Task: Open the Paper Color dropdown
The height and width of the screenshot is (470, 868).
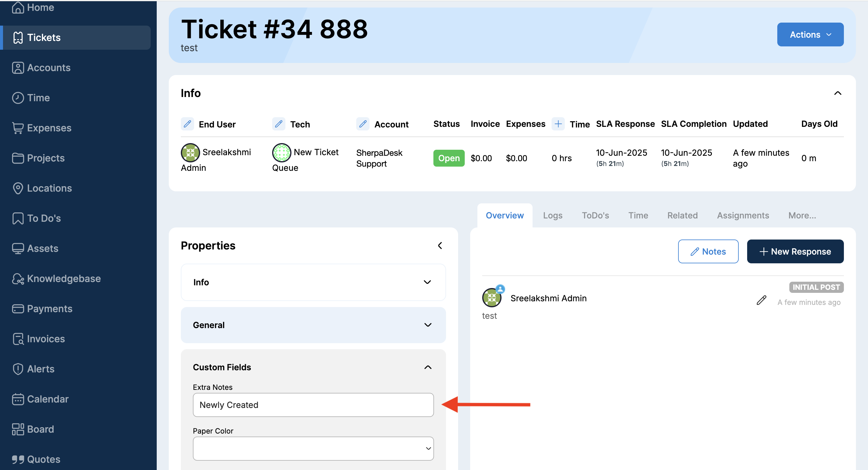Action: [x=313, y=448]
